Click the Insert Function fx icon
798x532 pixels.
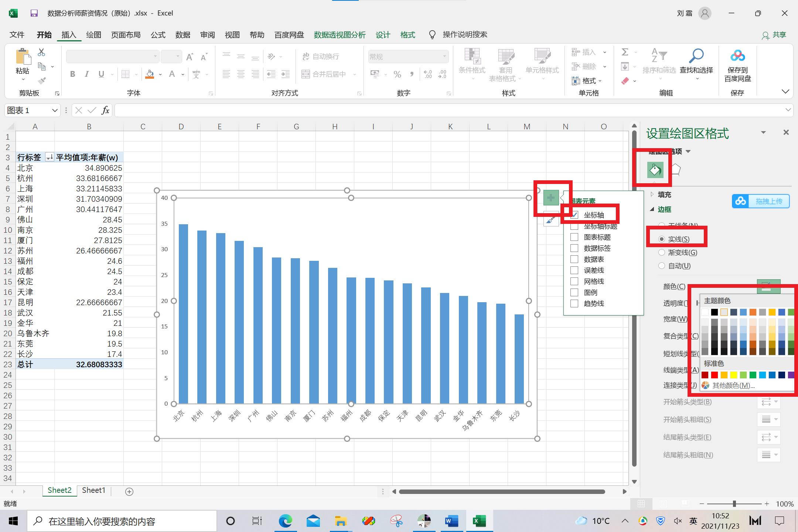pyautogui.click(x=106, y=110)
